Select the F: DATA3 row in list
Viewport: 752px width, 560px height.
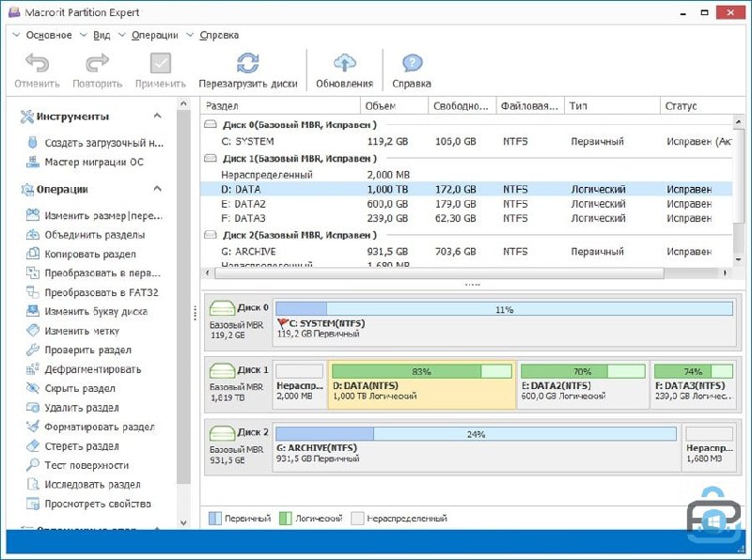tap(467, 218)
